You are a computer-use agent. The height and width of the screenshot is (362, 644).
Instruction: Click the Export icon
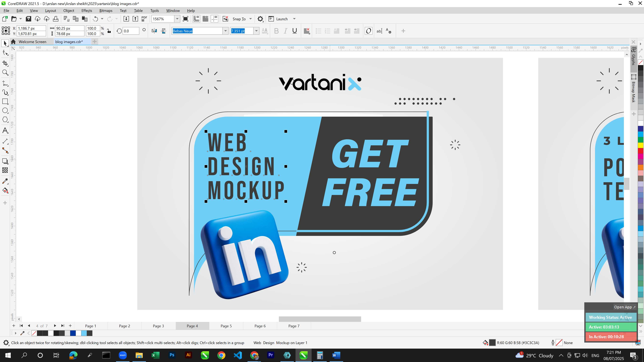(135, 19)
